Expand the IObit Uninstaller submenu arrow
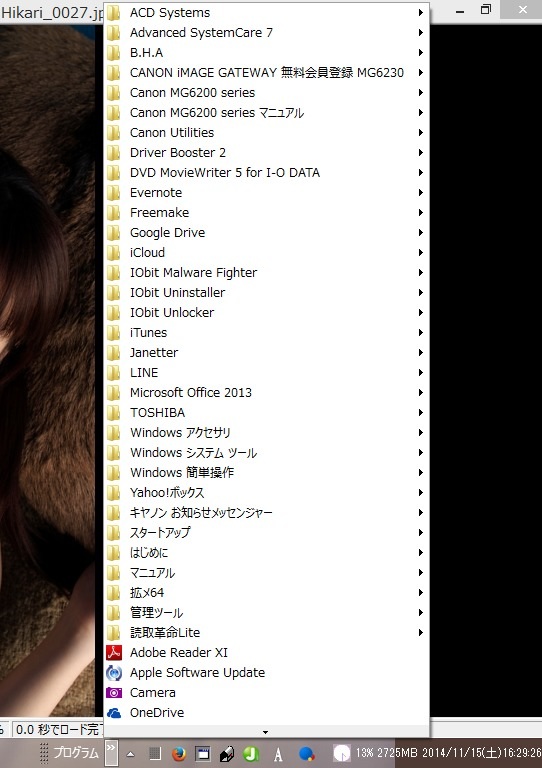542x768 pixels. coord(421,292)
